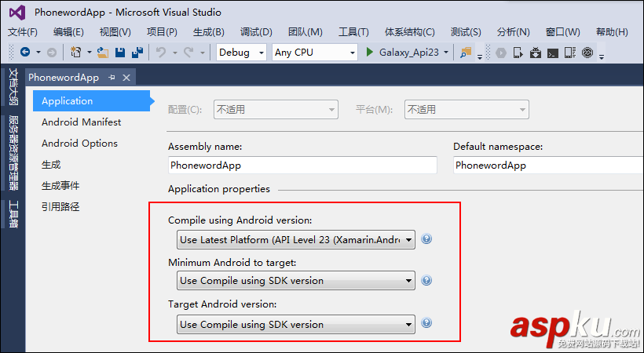Click the Save icon in toolbar
Image resolution: width=644 pixels, height=353 pixels.
[x=120, y=53]
